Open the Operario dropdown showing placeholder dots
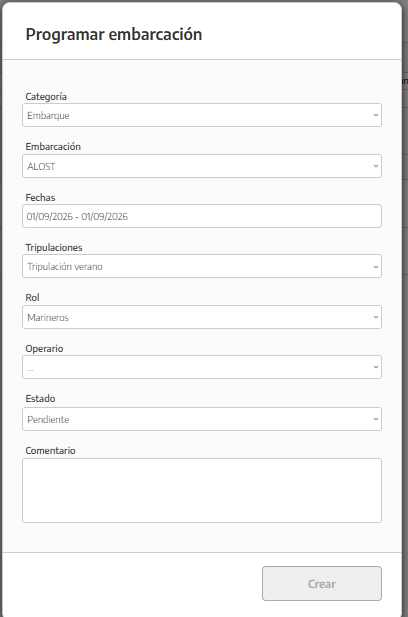This screenshot has width=408, height=617. point(202,367)
